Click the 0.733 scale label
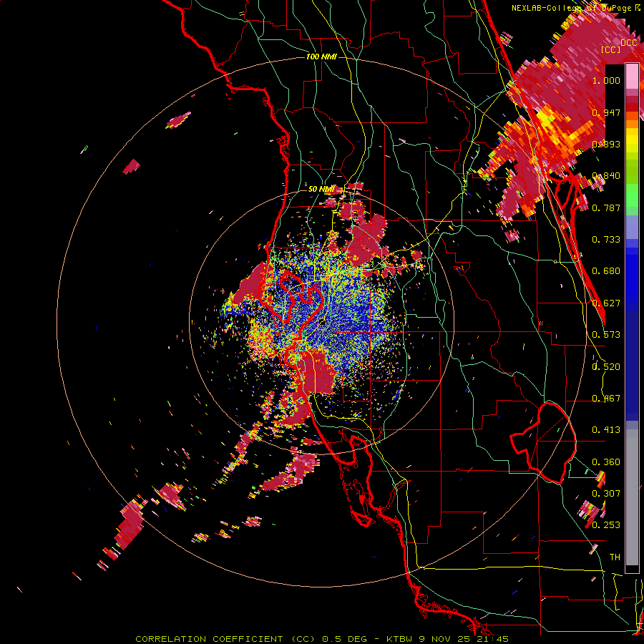 pos(606,240)
